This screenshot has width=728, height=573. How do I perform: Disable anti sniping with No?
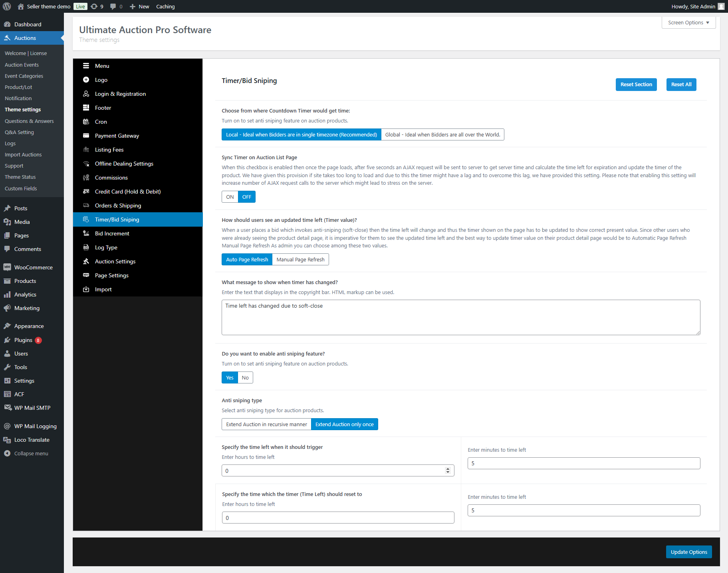tap(245, 377)
